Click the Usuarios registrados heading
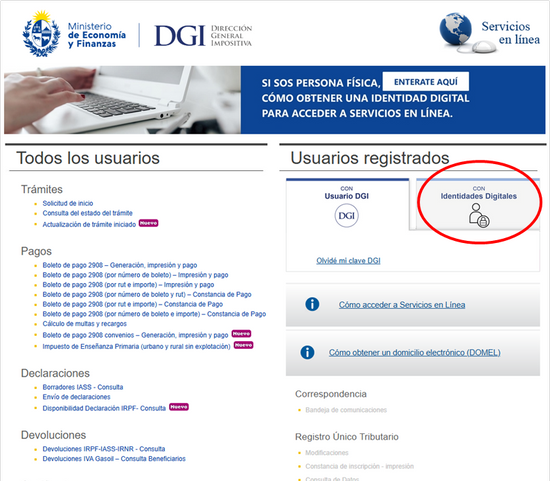550x481 pixels. [370, 158]
